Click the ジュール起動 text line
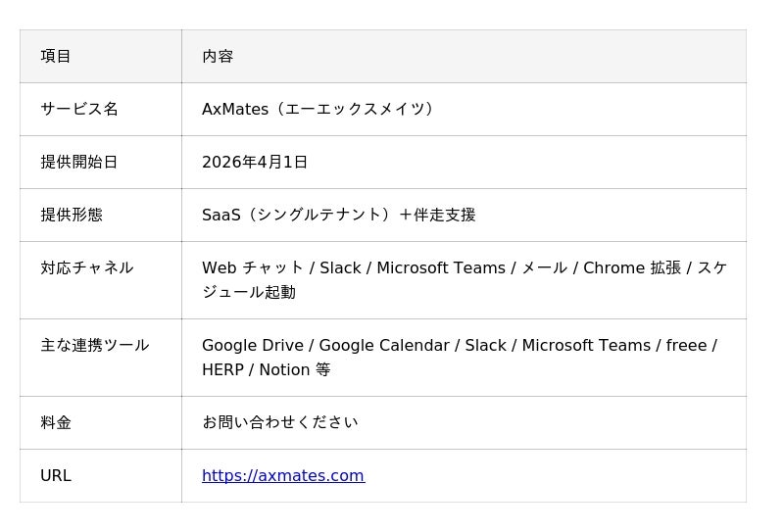Viewport: 784px width, 532px height. click(x=249, y=293)
